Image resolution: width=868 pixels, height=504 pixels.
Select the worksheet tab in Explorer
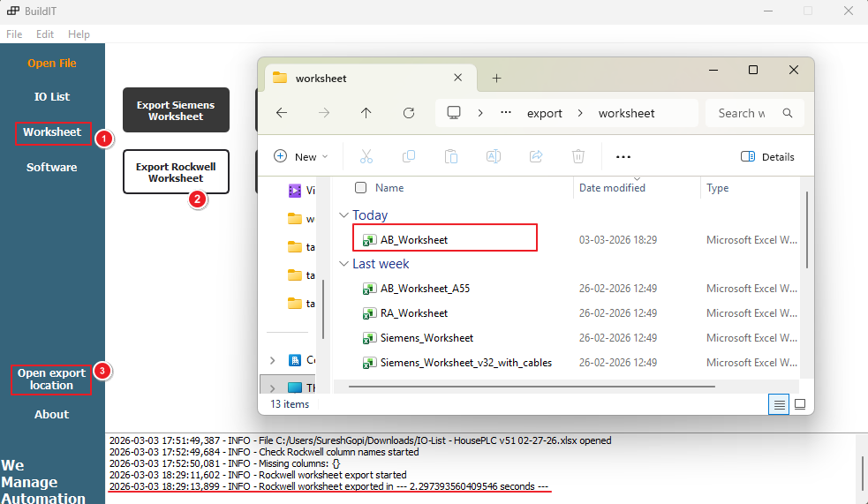pyautogui.click(x=371, y=78)
